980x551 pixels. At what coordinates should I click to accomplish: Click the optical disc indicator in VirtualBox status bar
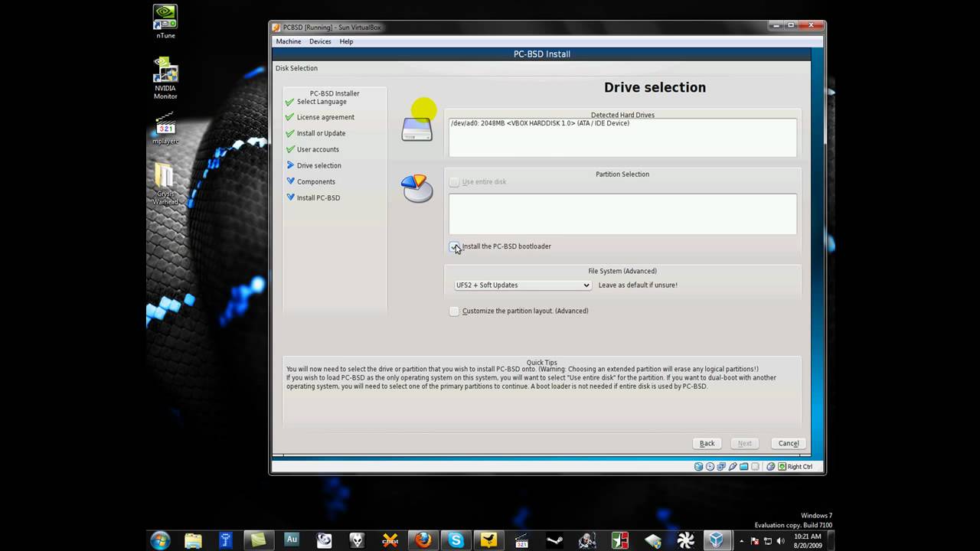point(710,466)
